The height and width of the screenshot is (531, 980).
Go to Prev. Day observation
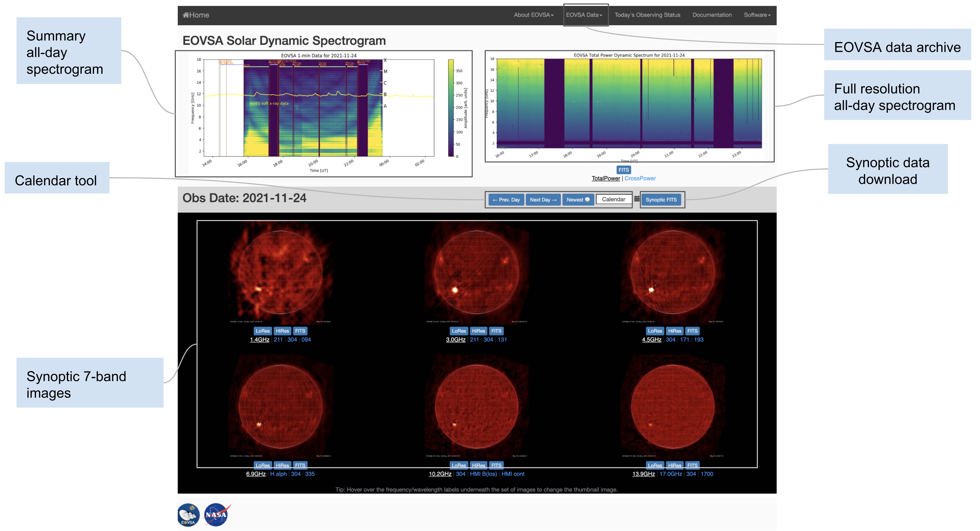pyautogui.click(x=506, y=200)
